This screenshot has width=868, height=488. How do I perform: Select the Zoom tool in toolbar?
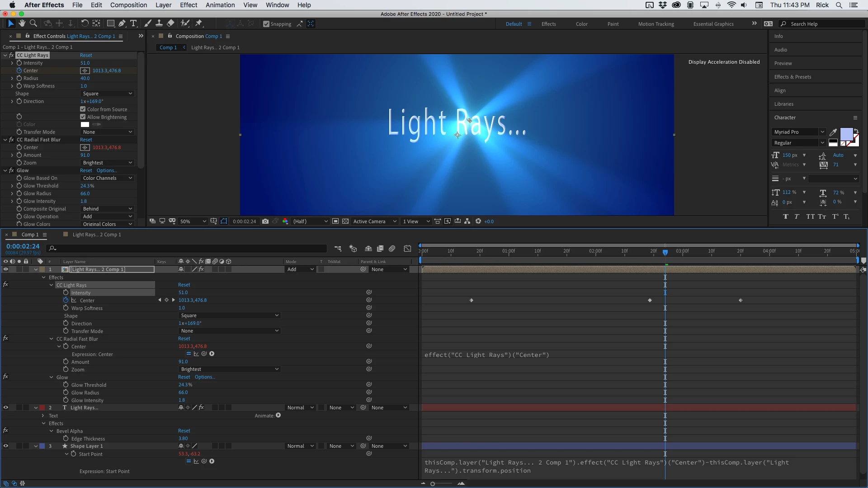[33, 23]
